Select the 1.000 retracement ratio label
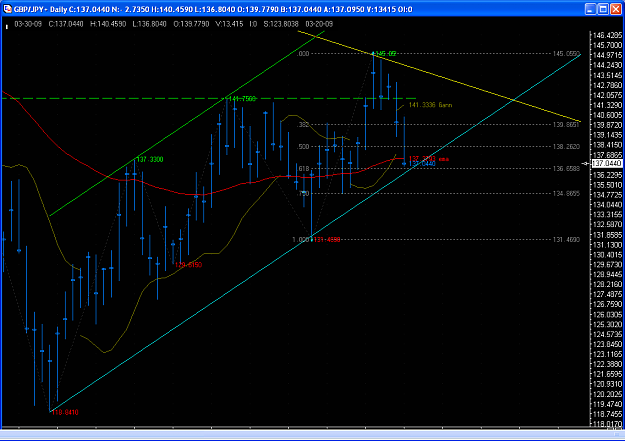Screen dimensions: 625x441 click(x=301, y=240)
